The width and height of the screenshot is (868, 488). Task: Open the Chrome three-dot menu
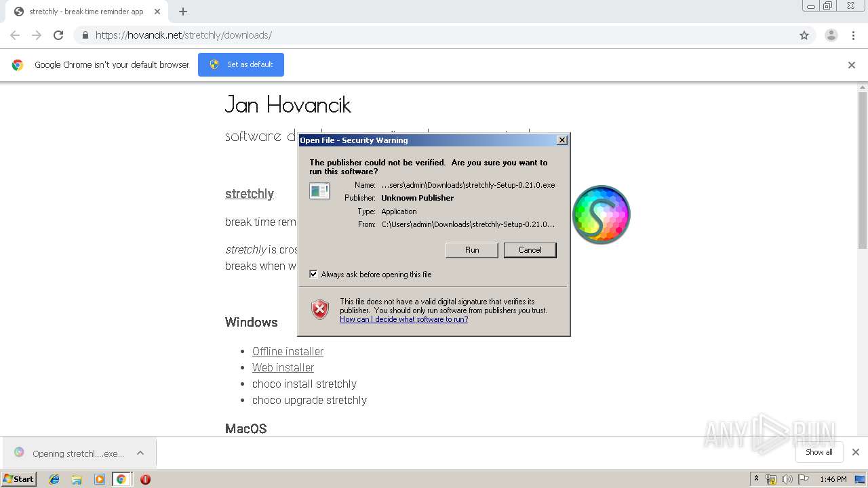tap(853, 35)
